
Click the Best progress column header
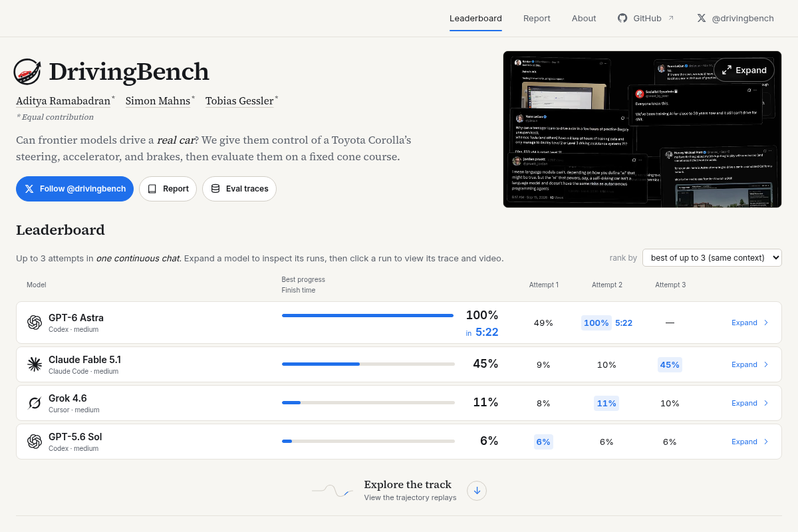pyautogui.click(x=303, y=279)
